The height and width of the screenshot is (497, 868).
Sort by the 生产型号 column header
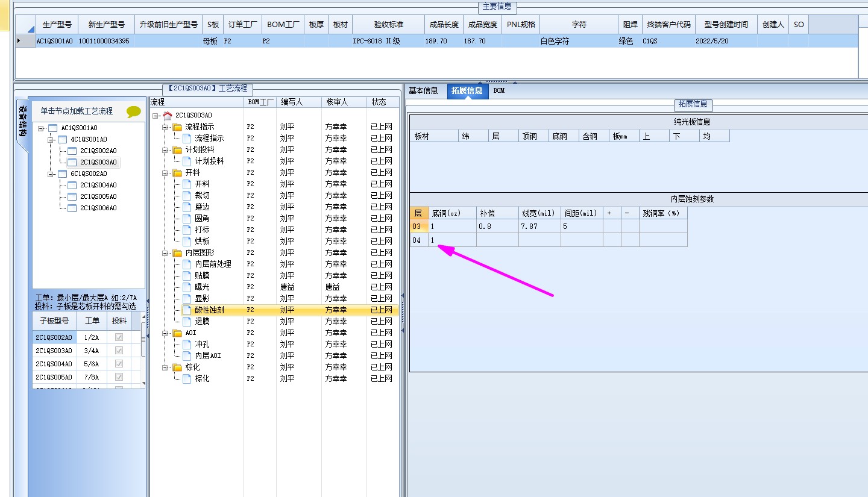[57, 25]
